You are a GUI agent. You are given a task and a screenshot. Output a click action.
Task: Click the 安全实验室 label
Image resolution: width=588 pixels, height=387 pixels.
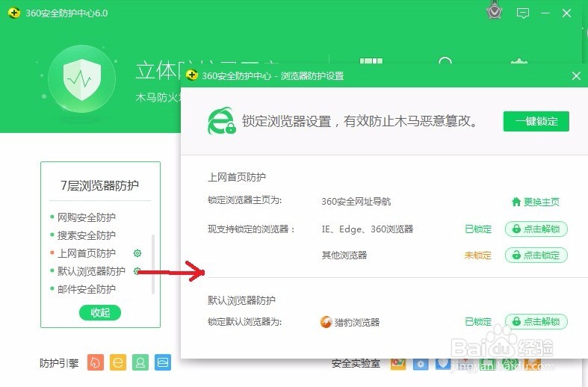tap(356, 363)
